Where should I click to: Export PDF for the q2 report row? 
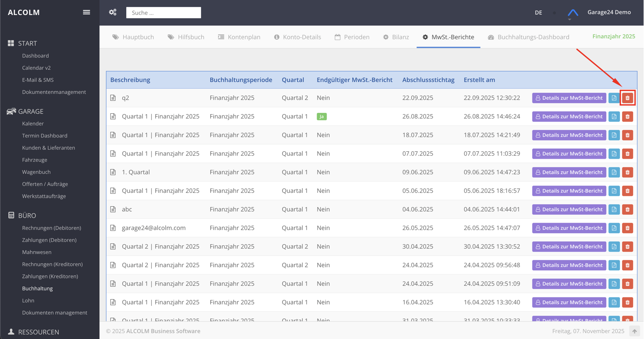pos(614,98)
